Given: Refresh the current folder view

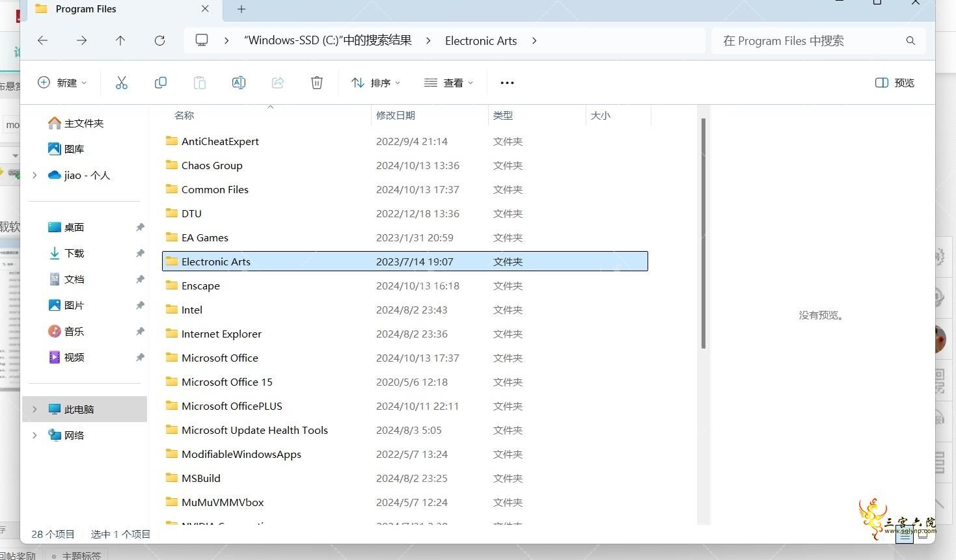Looking at the screenshot, I should (x=159, y=40).
